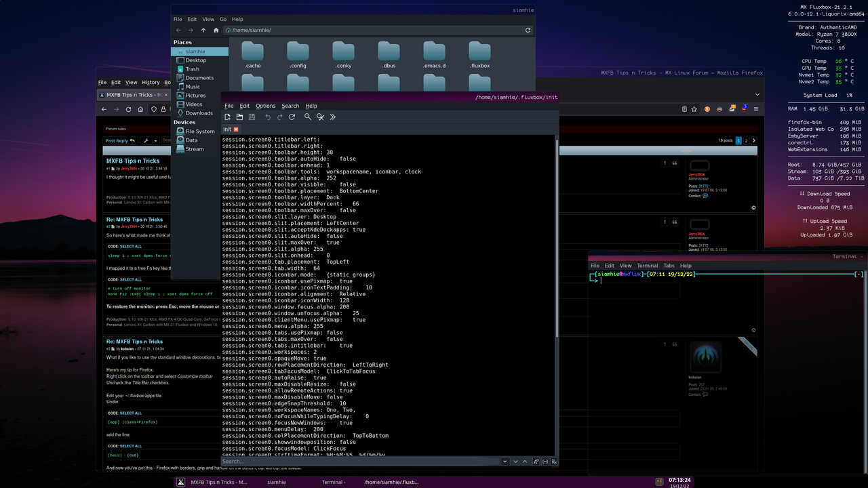
Task: Select the .dbus folder
Action: click(389, 55)
